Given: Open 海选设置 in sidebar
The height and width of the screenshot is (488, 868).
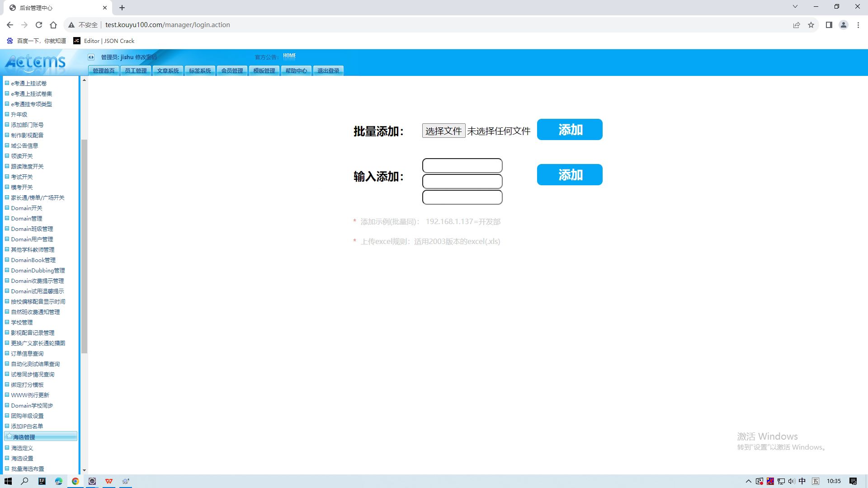Looking at the screenshot, I should [22, 458].
